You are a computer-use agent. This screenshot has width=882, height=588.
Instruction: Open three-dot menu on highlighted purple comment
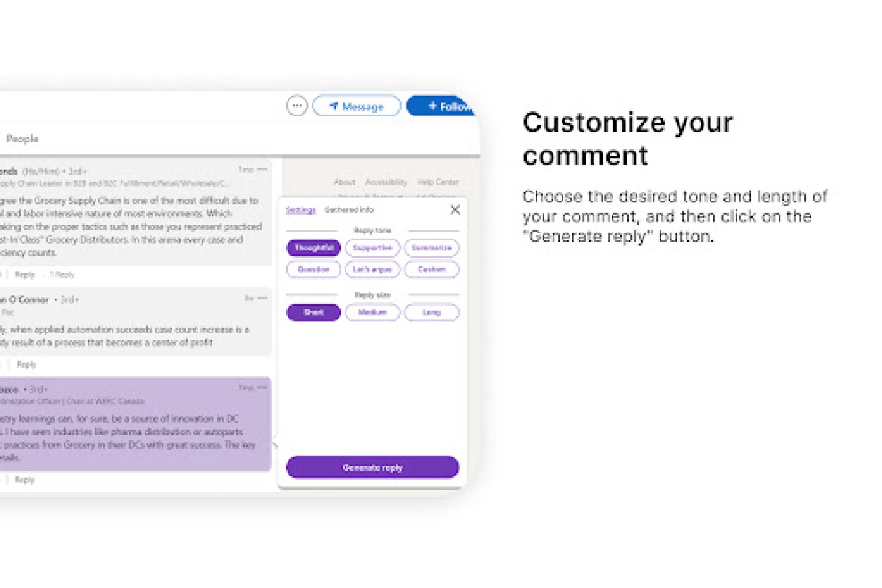(262, 387)
